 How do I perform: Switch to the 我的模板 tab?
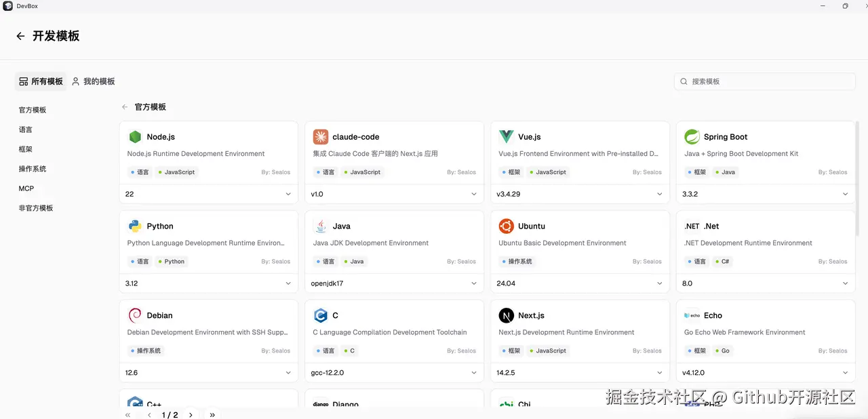pos(94,81)
